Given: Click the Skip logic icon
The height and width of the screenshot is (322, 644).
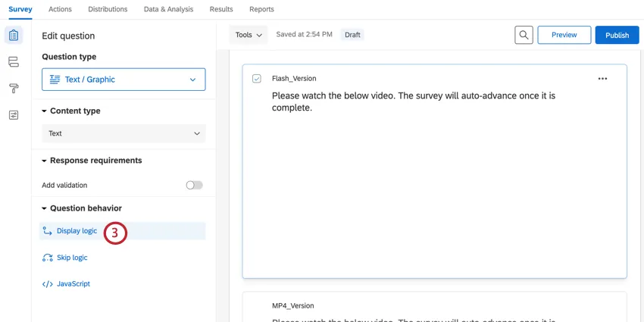Looking at the screenshot, I should point(48,258).
